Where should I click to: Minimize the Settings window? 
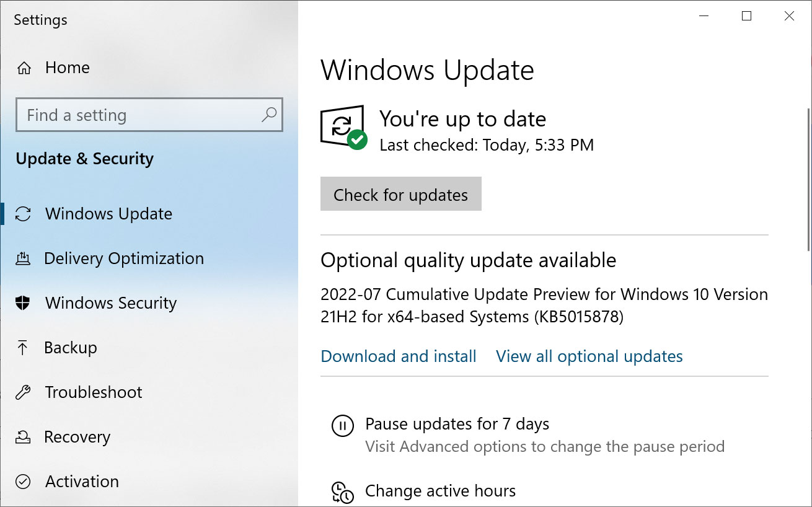tap(704, 16)
